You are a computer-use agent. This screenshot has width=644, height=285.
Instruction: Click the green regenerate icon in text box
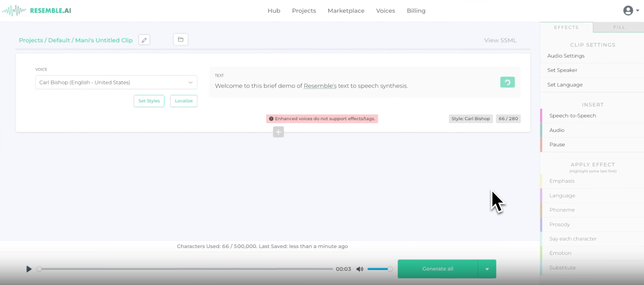click(507, 82)
